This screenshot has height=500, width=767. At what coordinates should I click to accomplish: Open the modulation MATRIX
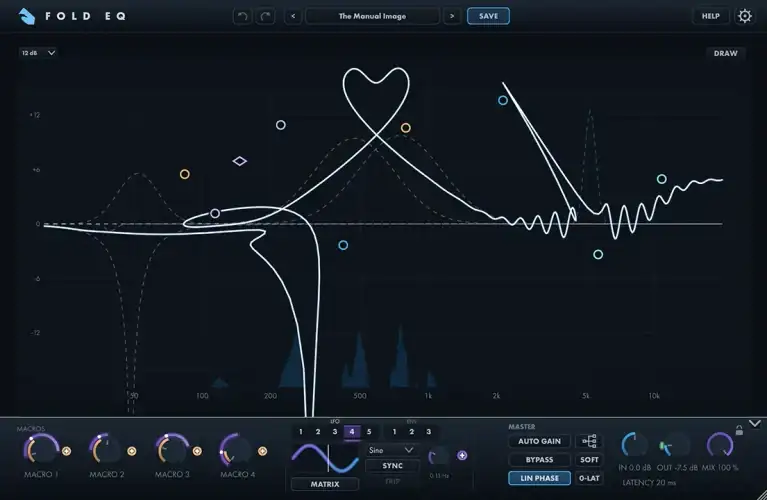(325, 484)
